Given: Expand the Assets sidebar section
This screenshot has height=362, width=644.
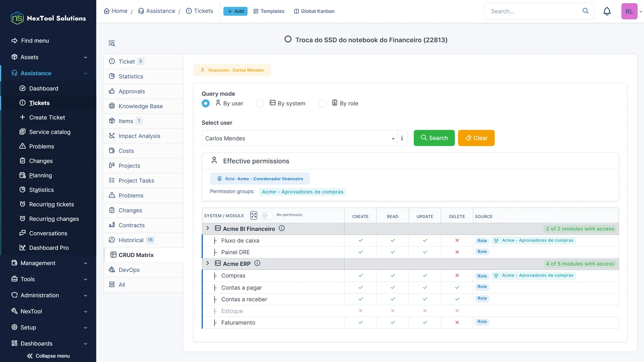Looking at the screenshot, I should point(48,57).
